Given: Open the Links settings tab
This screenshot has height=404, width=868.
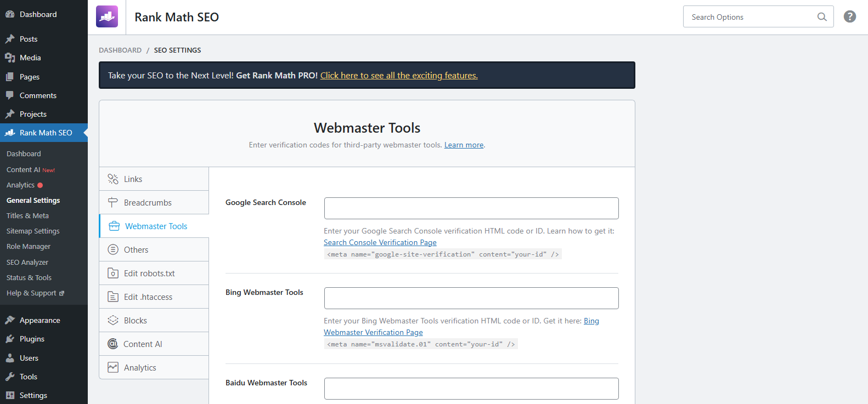Looking at the screenshot, I should pos(154,179).
